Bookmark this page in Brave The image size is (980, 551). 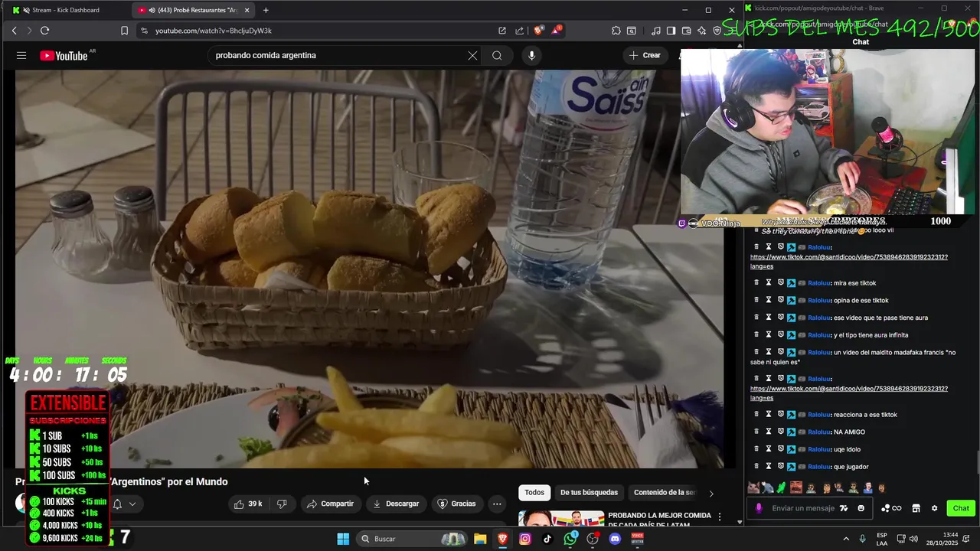tap(124, 31)
